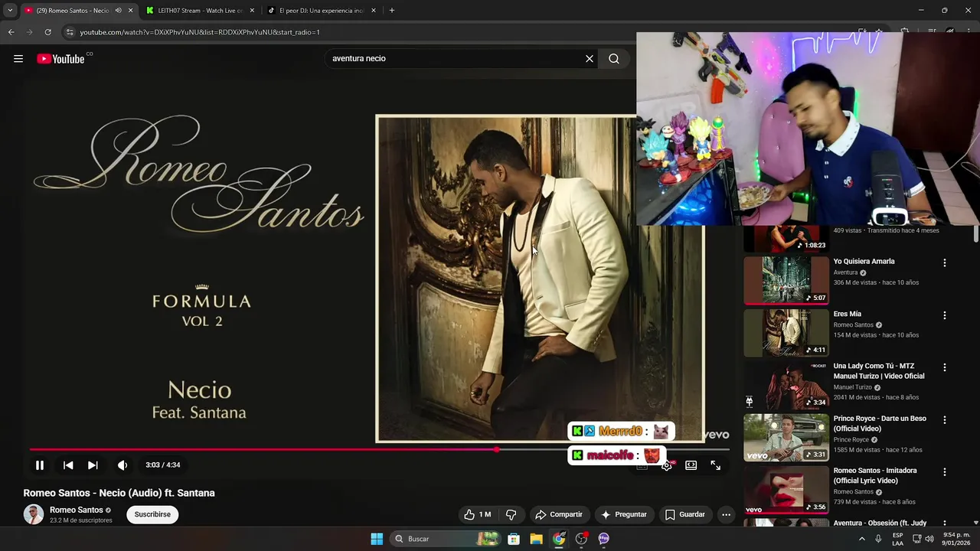Expand the tab search dropdown arrow
The width and height of the screenshot is (980, 551).
coord(10,11)
